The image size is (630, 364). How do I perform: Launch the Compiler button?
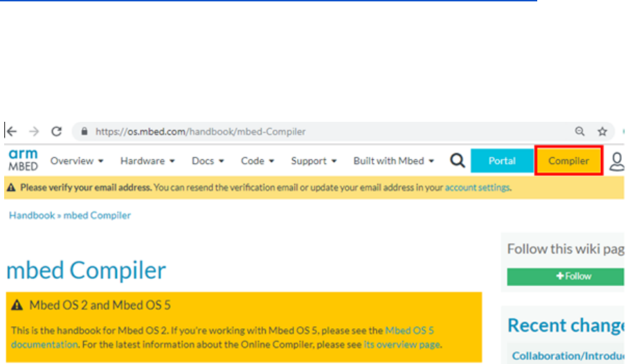coord(568,161)
